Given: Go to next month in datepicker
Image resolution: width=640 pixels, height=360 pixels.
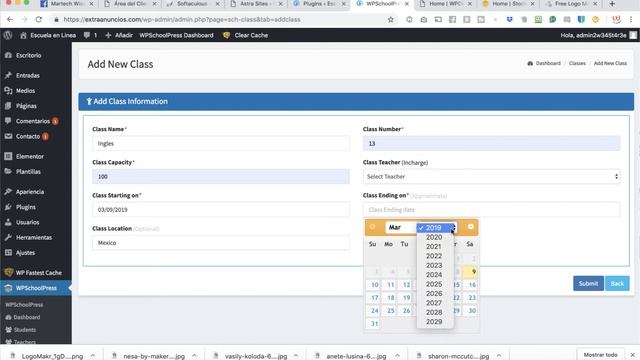Looking at the screenshot, I should click(471, 227).
